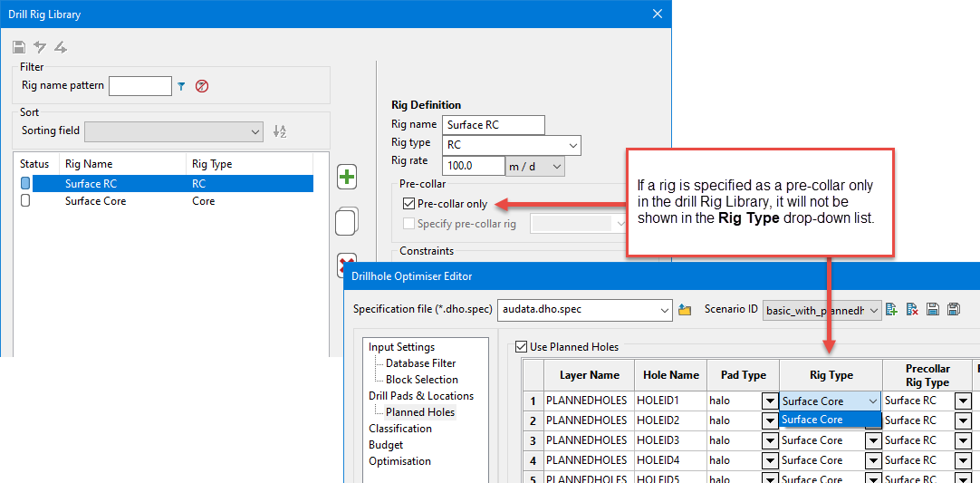The width and height of the screenshot is (980, 483).
Task: Add a new rig with green plus
Action: point(346,177)
